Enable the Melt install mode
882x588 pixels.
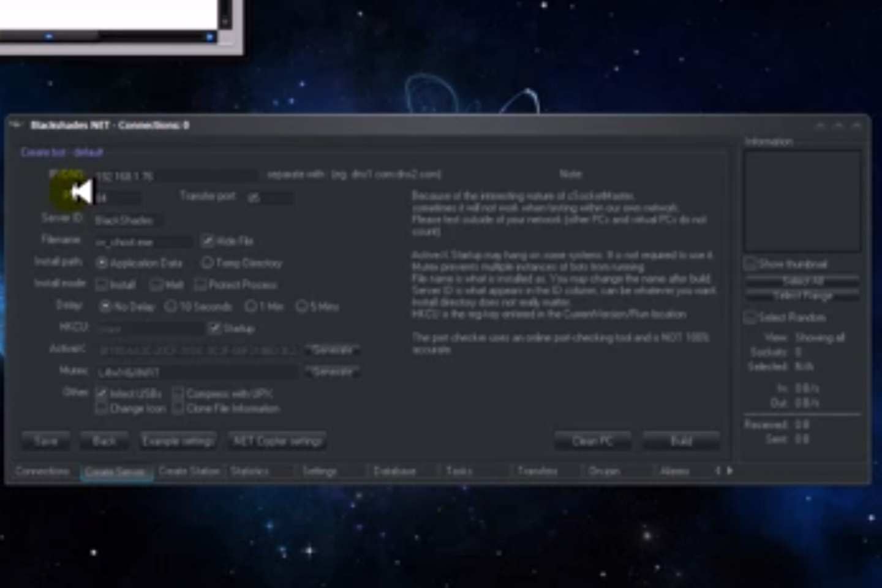157,284
